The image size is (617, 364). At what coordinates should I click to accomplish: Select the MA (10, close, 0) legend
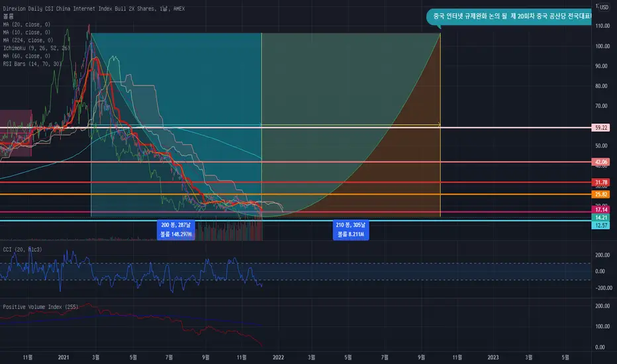pyautogui.click(x=26, y=32)
